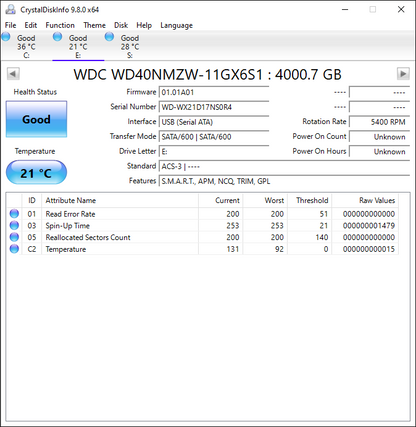416x427 pixels.
Task: Click status orb for Read Error Rate
Action: pyautogui.click(x=14, y=213)
